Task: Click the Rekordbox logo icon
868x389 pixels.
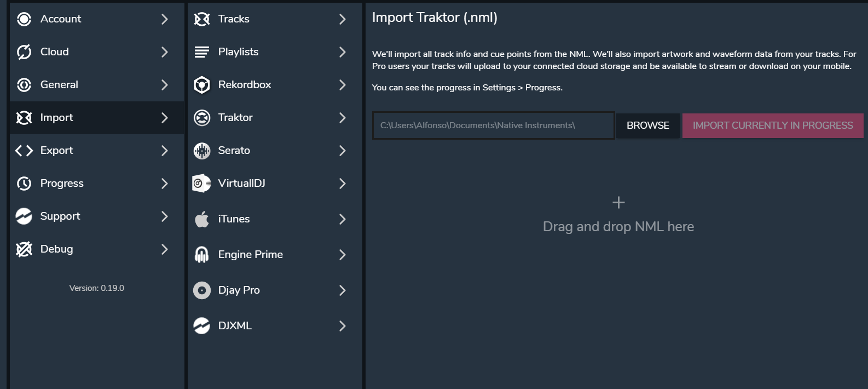Action: coord(202,85)
